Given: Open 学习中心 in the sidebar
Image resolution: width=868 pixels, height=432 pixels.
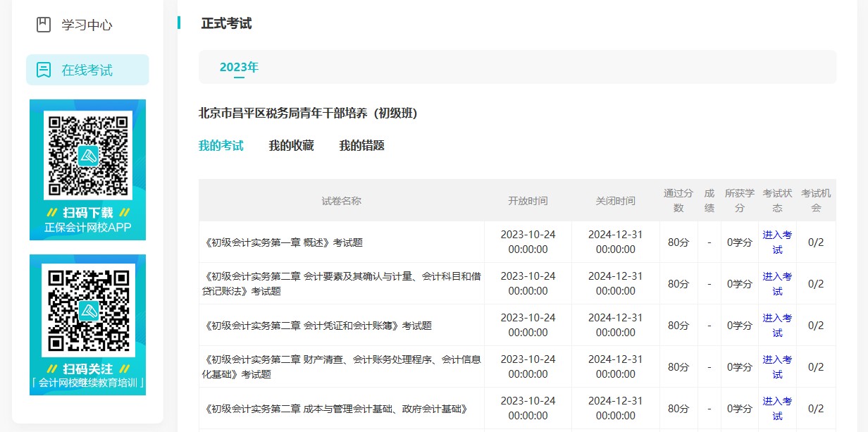Looking at the screenshot, I should point(87,25).
